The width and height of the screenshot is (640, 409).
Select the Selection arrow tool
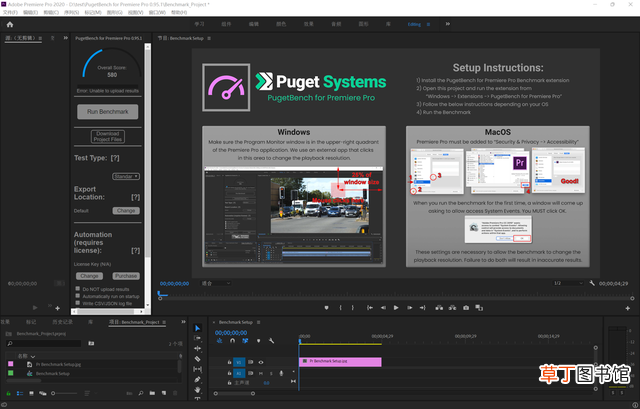pos(198,328)
